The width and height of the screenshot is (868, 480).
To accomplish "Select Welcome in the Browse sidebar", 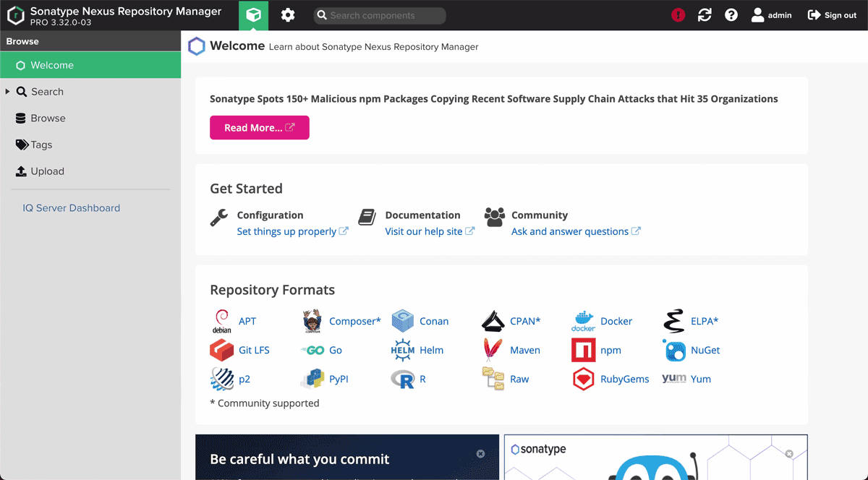I will tap(90, 65).
